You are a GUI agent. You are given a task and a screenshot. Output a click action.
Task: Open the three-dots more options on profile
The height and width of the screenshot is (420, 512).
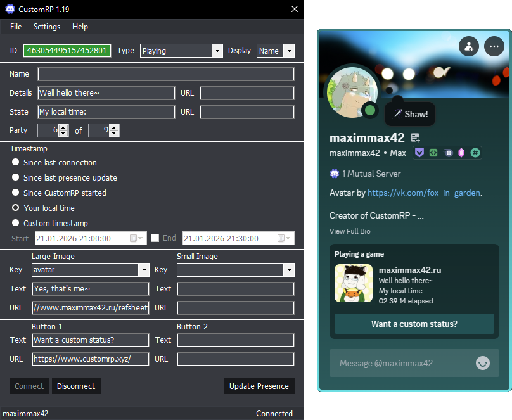click(x=494, y=46)
